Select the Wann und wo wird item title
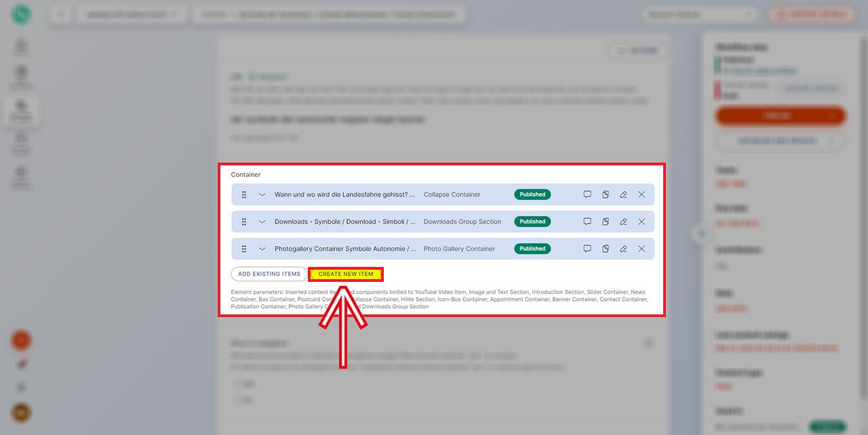The height and width of the screenshot is (435, 868). (344, 194)
